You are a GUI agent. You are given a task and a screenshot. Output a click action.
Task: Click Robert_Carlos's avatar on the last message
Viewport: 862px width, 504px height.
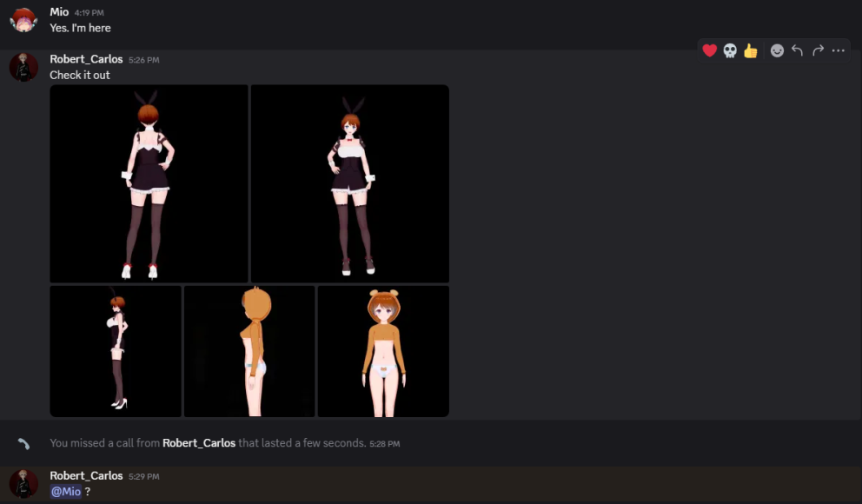[x=23, y=483]
